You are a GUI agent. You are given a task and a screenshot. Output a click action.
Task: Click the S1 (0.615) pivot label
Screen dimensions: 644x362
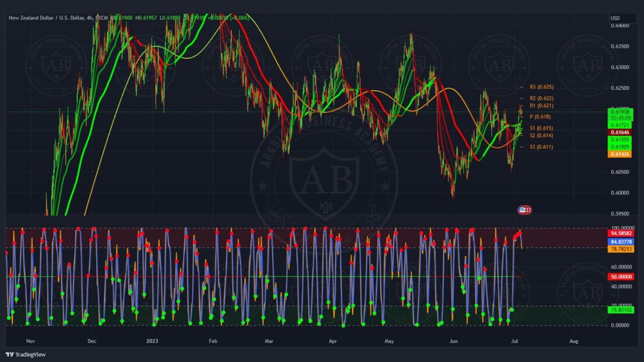pos(541,128)
